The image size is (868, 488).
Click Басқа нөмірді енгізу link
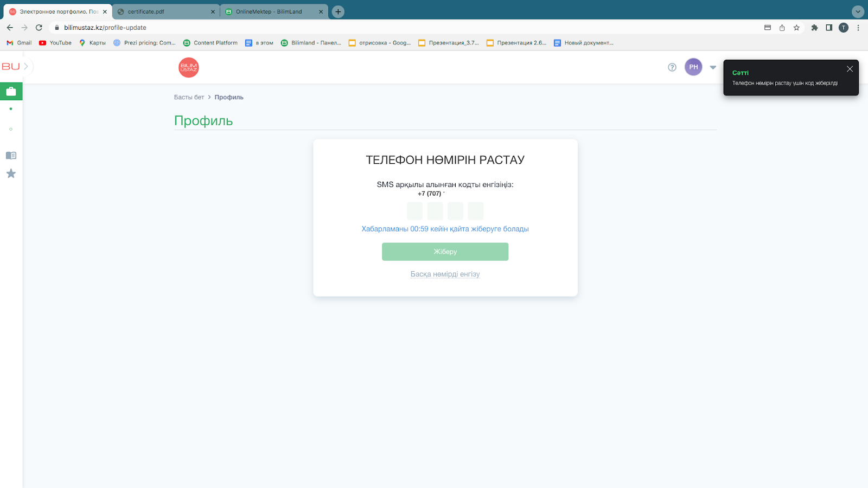(x=445, y=274)
